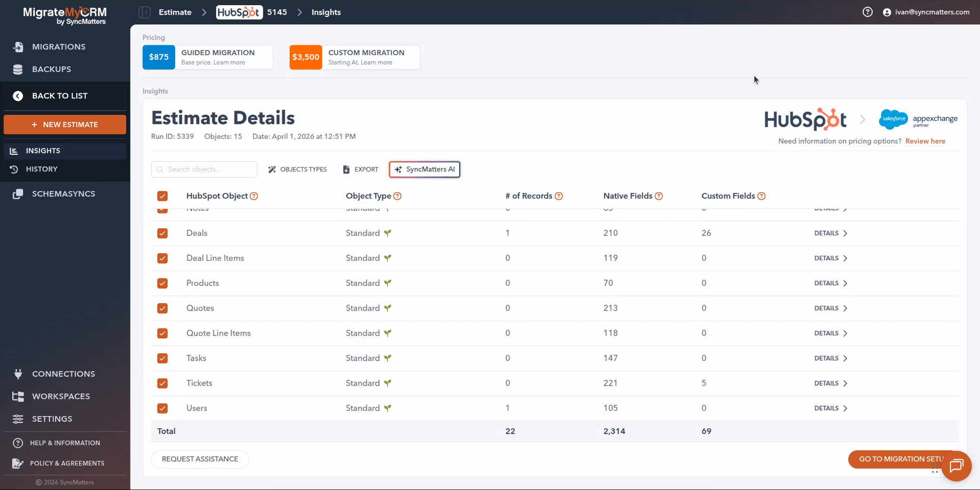The width and height of the screenshot is (980, 490).
Task: Click the Workspaces icon
Action: pos(18,396)
